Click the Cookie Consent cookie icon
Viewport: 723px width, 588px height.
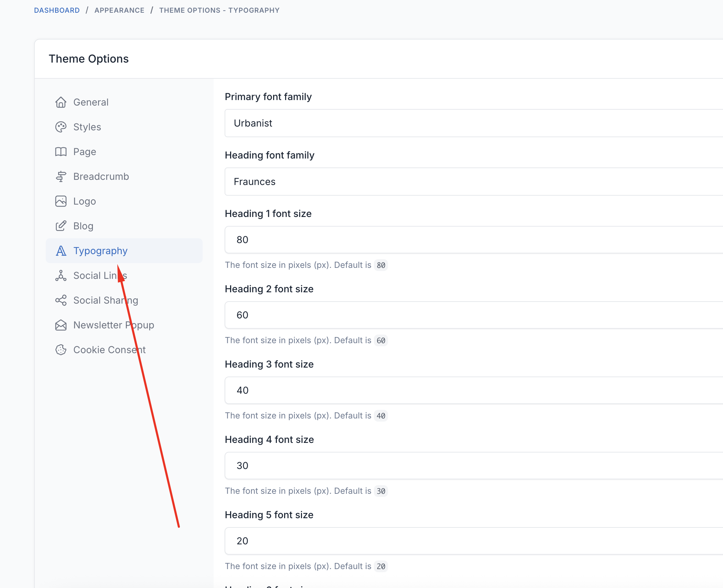click(61, 350)
